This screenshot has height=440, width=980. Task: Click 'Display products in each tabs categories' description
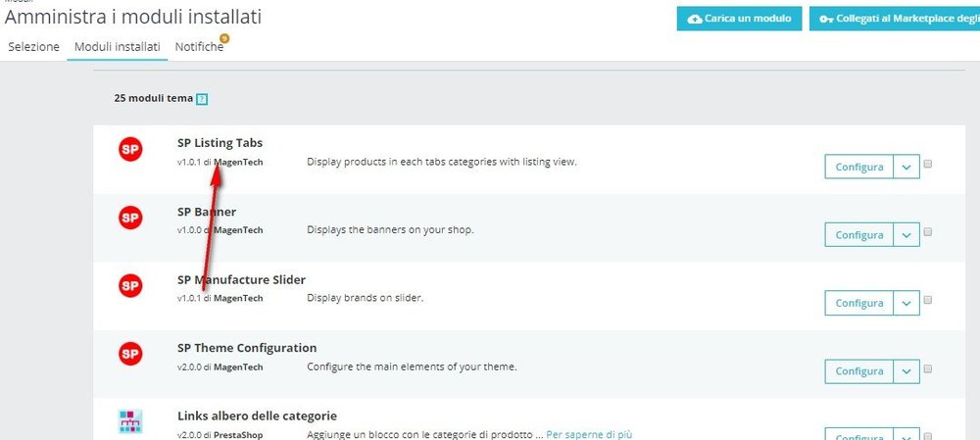[442, 162]
